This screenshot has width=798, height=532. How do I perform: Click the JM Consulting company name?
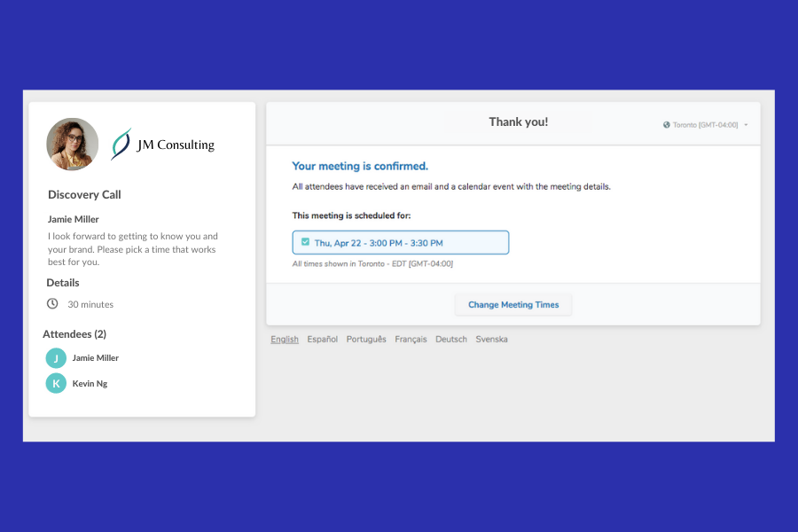click(x=176, y=145)
